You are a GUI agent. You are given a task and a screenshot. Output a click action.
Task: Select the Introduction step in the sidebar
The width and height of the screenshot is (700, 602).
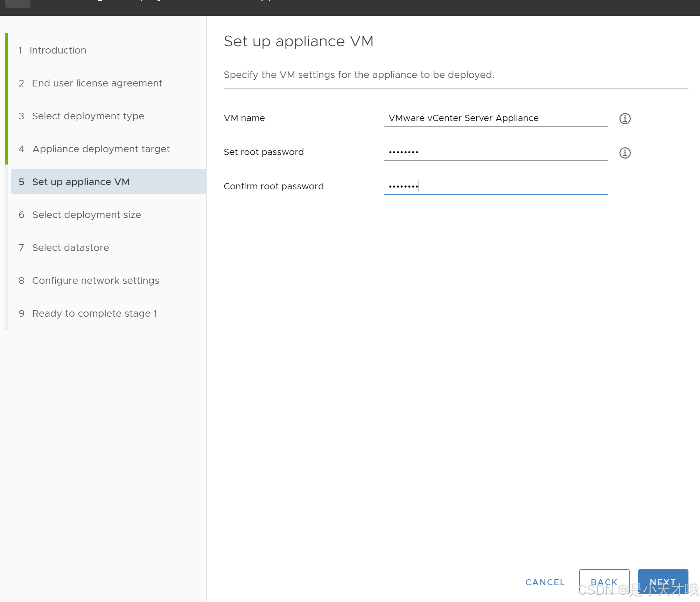point(58,50)
